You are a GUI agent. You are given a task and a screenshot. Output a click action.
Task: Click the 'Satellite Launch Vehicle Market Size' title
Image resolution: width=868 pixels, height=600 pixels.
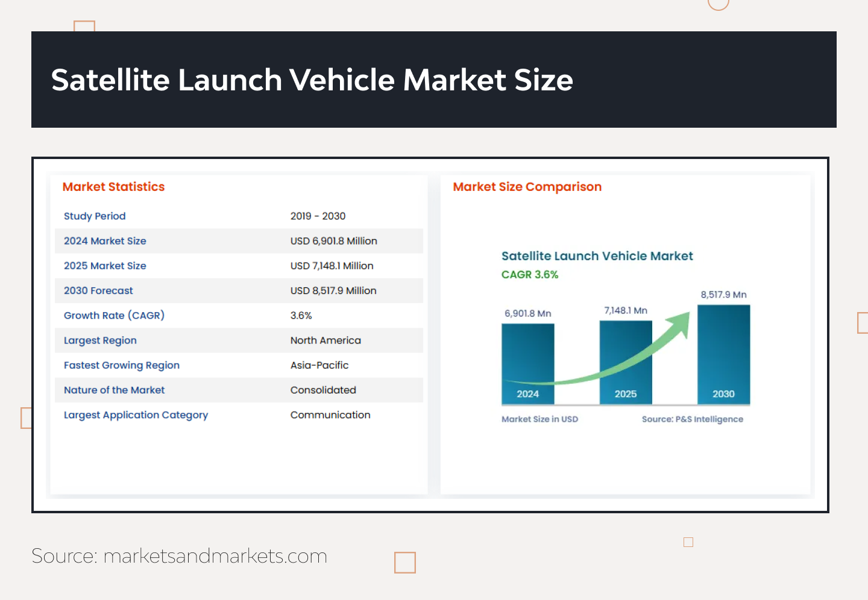click(312, 80)
